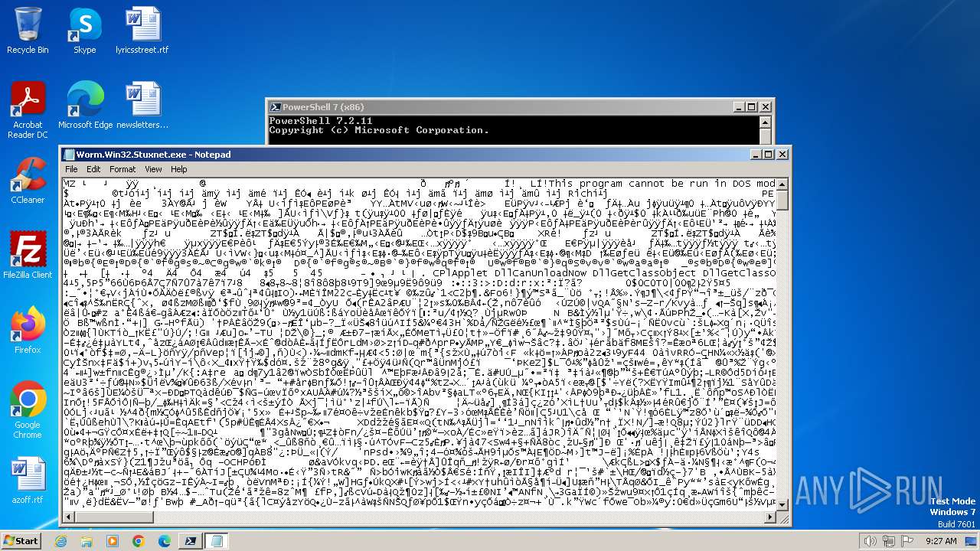This screenshot has height=551, width=980.
Task: Open volume control in system tray
Action: (x=870, y=541)
